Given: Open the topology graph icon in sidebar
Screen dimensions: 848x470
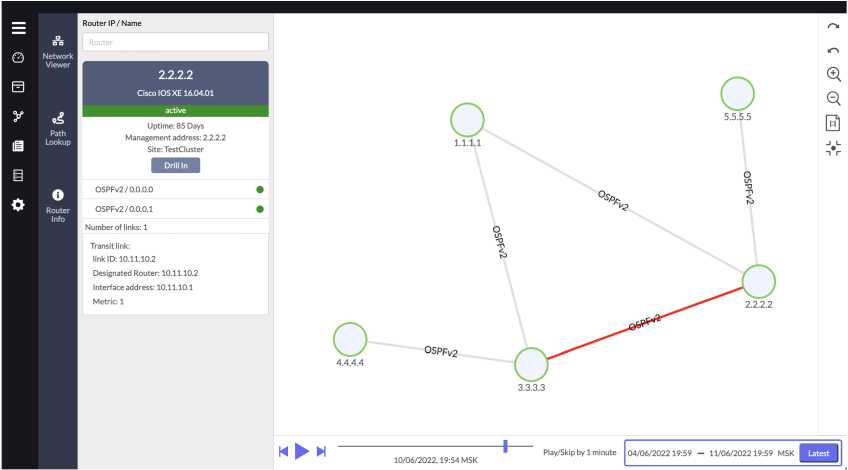Looking at the screenshot, I should coord(18,116).
